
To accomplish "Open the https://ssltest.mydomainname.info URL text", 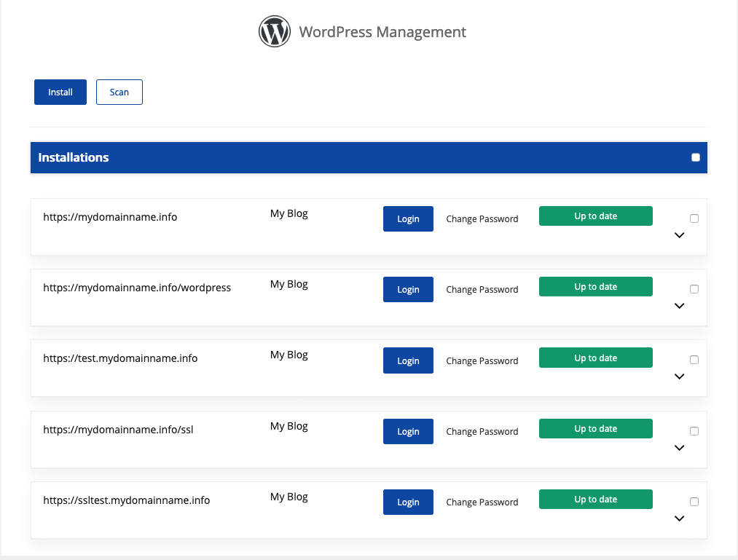I will pyautogui.click(x=127, y=500).
